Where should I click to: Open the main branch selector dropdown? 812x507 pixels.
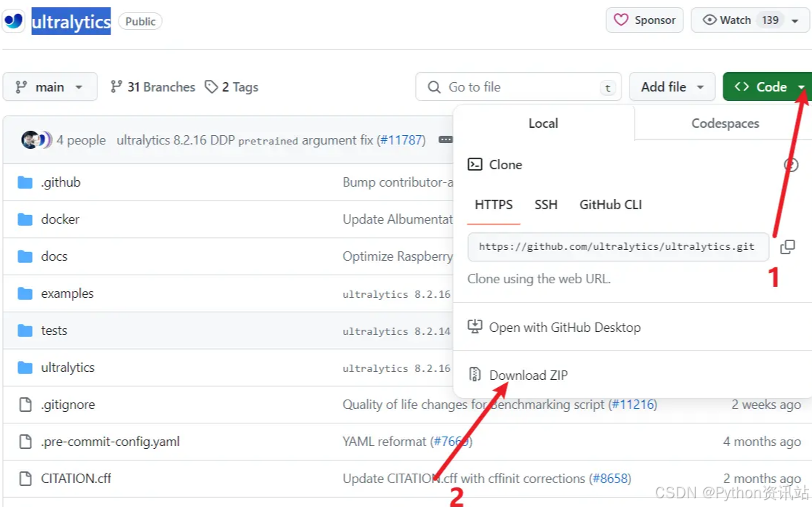49,87
